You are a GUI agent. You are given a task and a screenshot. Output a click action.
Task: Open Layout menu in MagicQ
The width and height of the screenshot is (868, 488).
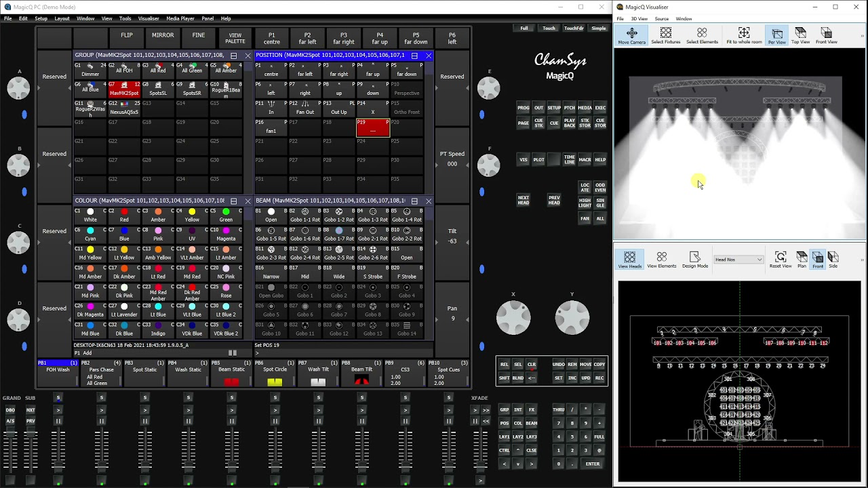point(62,18)
